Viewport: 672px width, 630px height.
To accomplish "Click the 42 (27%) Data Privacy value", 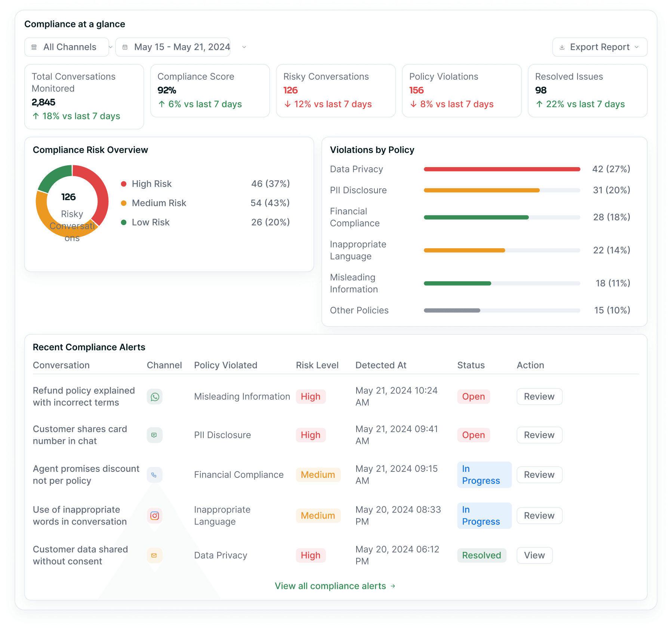I will 611,169.
